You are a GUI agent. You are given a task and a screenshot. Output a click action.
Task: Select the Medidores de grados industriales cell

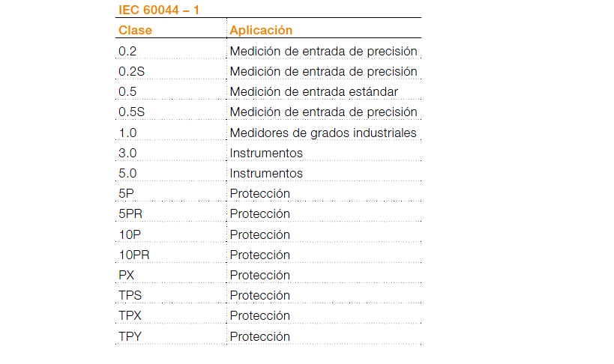tap(323, 133)
